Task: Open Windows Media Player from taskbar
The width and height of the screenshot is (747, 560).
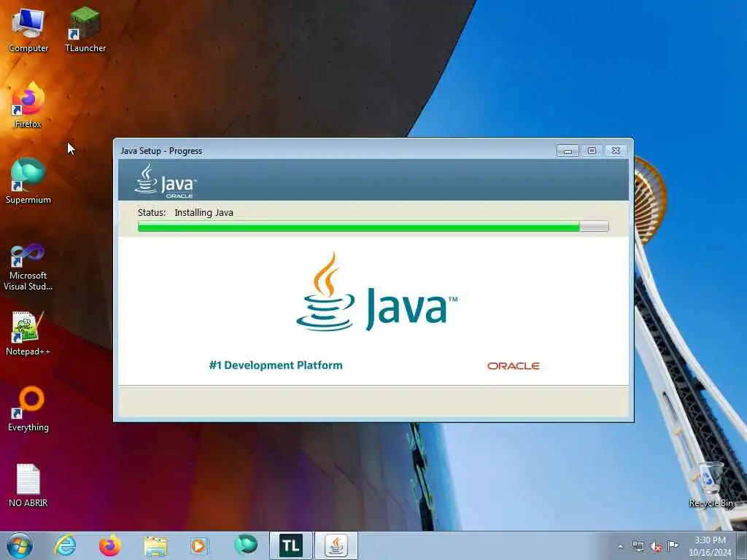Action: click(x=200, y=545)
